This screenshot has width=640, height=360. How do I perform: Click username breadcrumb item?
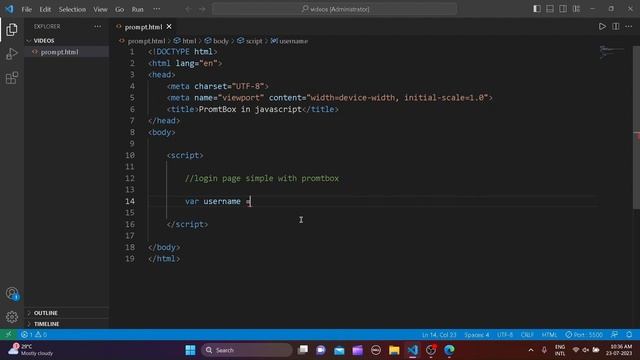(x=293, y=41)
